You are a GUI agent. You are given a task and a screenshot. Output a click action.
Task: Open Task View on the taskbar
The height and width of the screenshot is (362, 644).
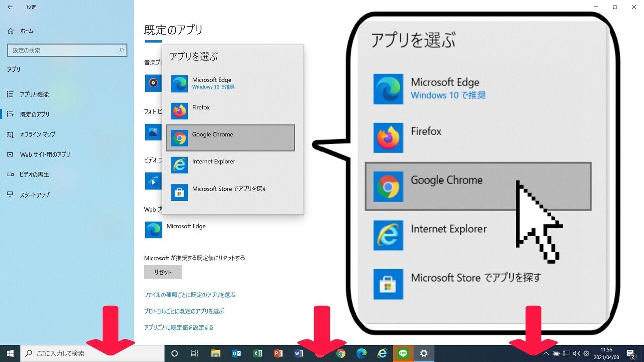tap(195, 353)
